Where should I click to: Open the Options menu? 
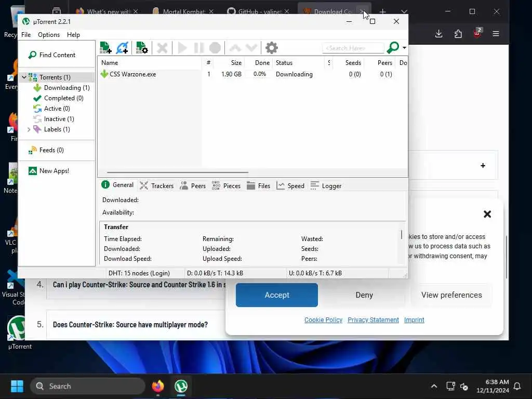(x=49, y=35)
